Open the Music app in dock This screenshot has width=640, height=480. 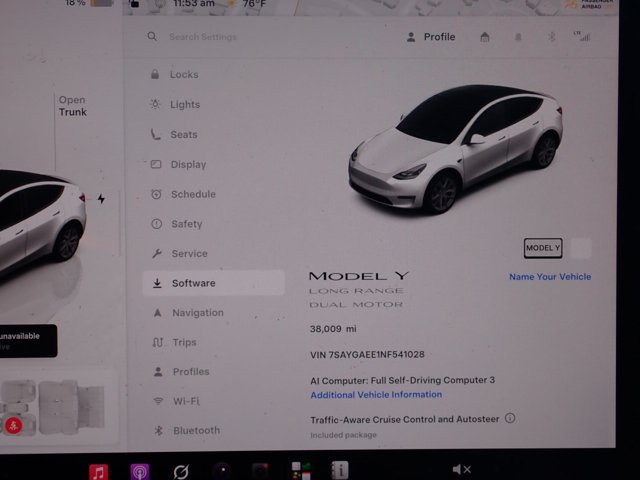click(x=98, y=472)
